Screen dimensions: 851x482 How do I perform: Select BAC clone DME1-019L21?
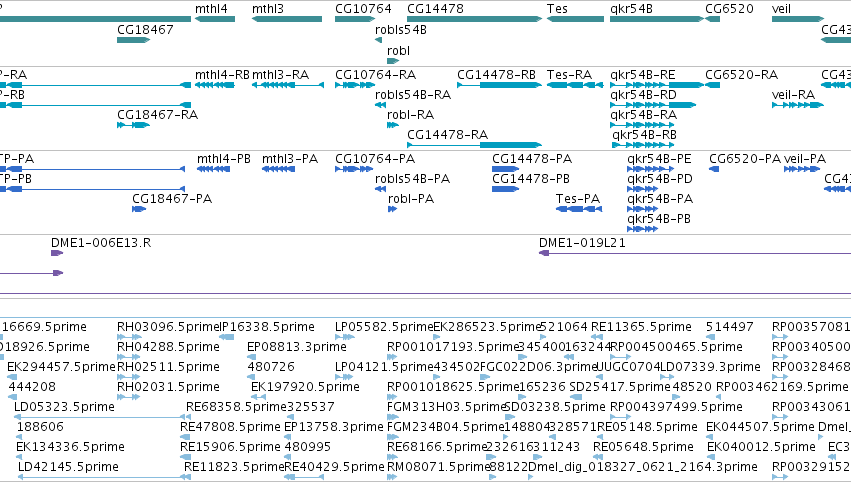582,243
